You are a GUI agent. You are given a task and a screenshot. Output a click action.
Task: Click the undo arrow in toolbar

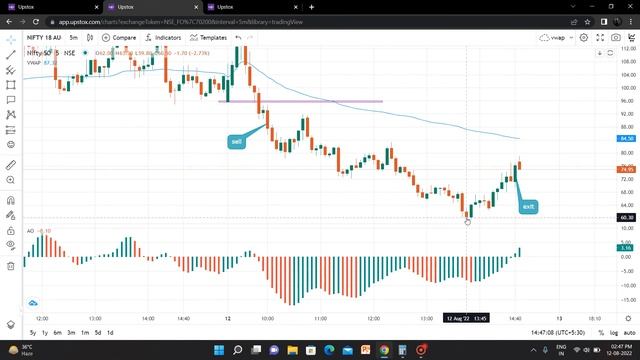point(238,38)
